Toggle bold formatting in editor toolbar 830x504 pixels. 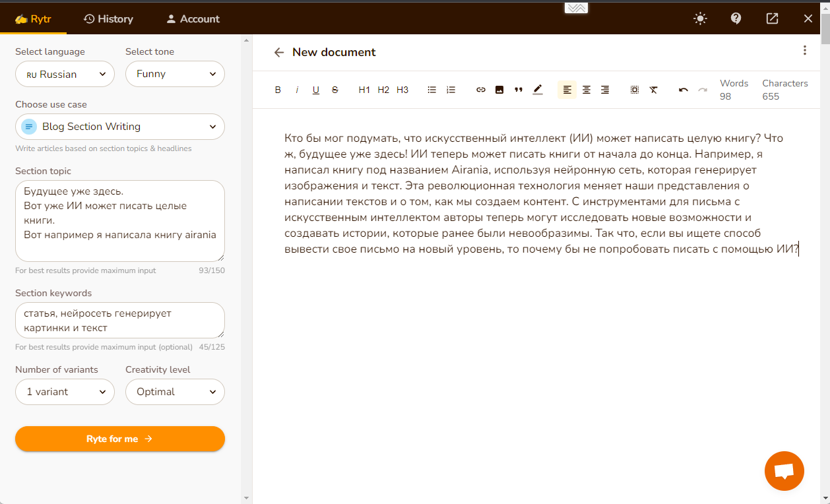[278, 90]
